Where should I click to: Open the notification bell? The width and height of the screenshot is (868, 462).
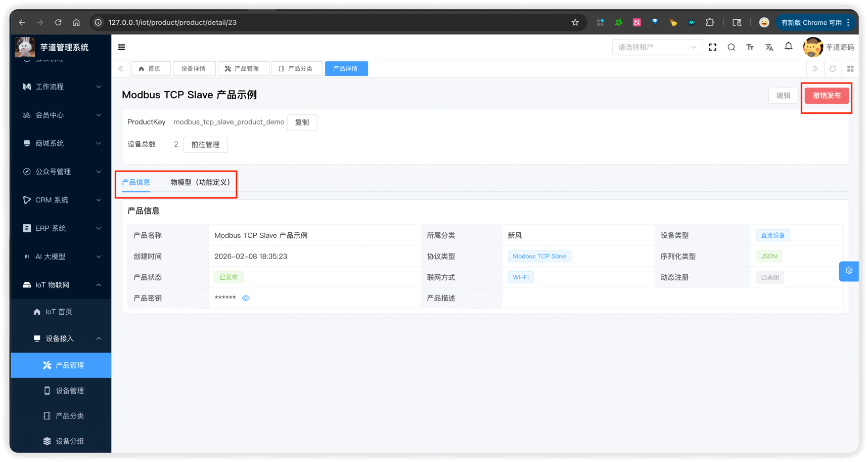pos(788,46)
